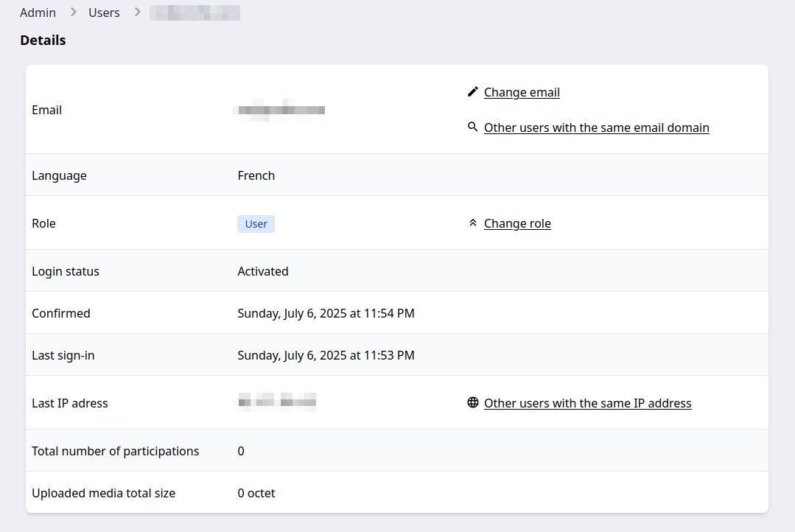This screenshot has height=532, width=795.
Task: Go to Users in the breadcrumb
Action: tap(104, 13)
